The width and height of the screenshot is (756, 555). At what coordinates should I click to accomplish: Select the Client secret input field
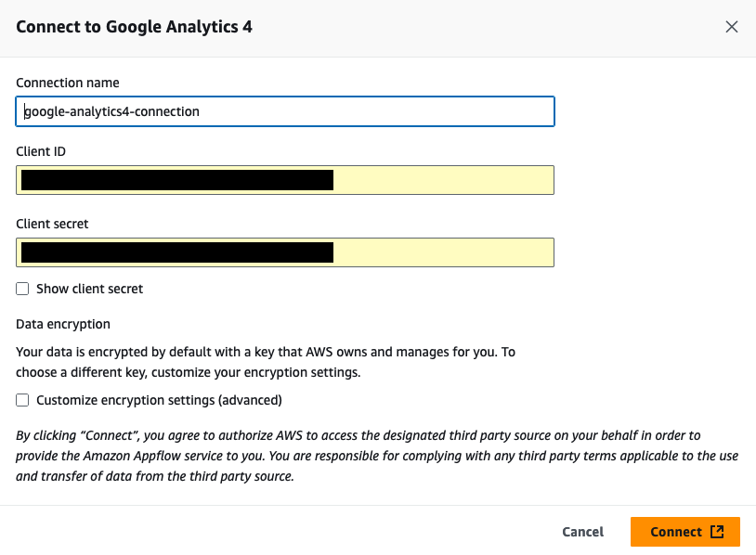pyautogui.click(x=285, y=252)
